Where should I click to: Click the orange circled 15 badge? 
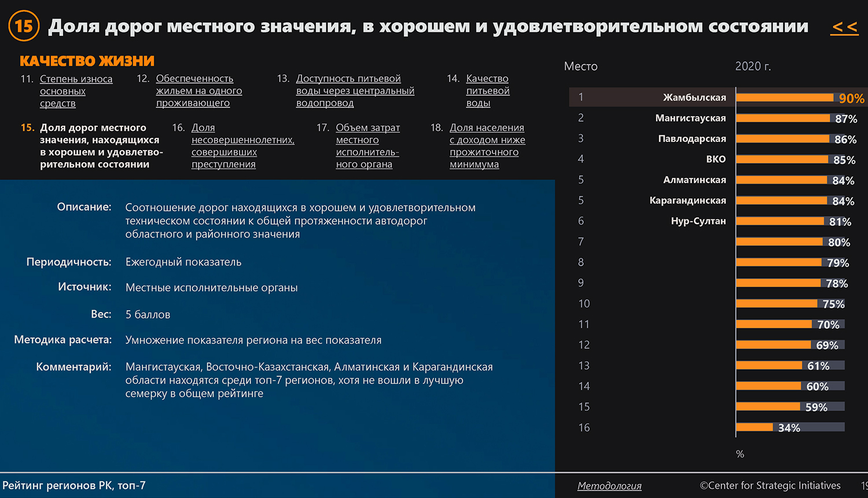[24, 26]
